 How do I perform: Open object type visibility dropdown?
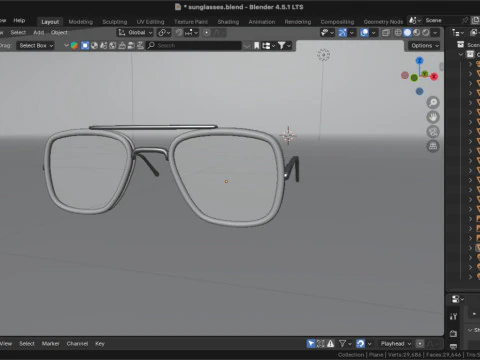click(x=327, y=32)
